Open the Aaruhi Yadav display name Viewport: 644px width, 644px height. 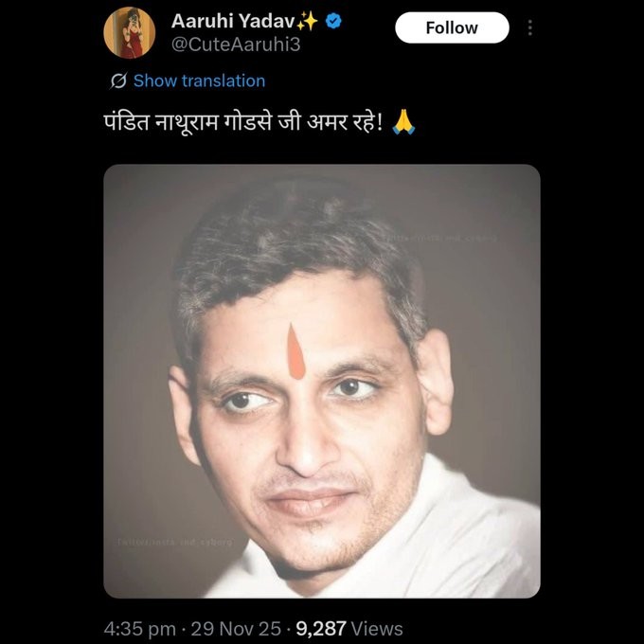(231, 21)
